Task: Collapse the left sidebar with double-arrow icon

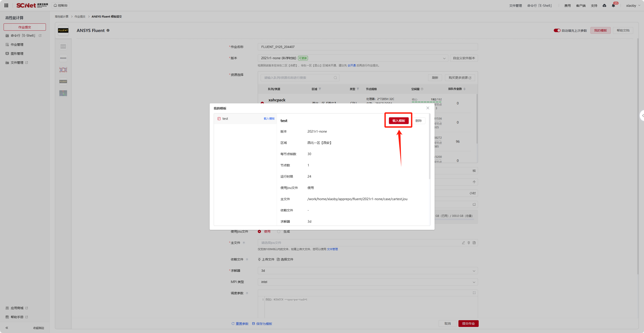Action: pyautogui.click(x=7, y=328)
